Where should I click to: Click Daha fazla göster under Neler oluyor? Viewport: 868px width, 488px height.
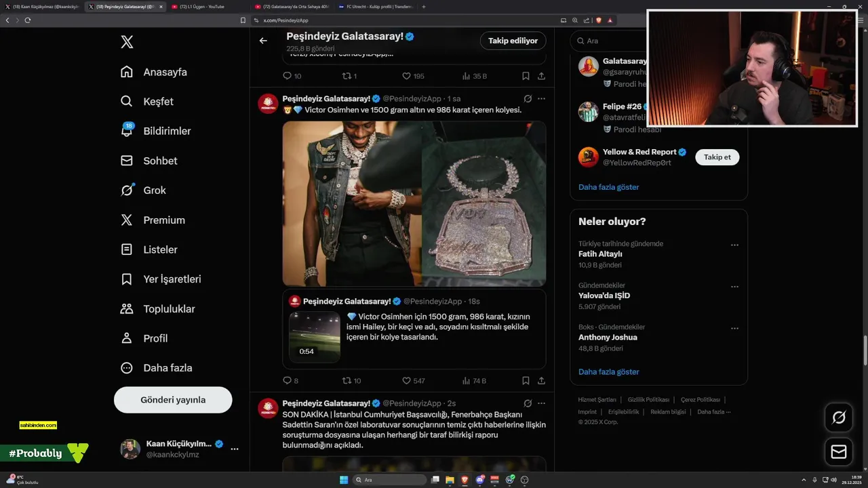tap(608, 372)
